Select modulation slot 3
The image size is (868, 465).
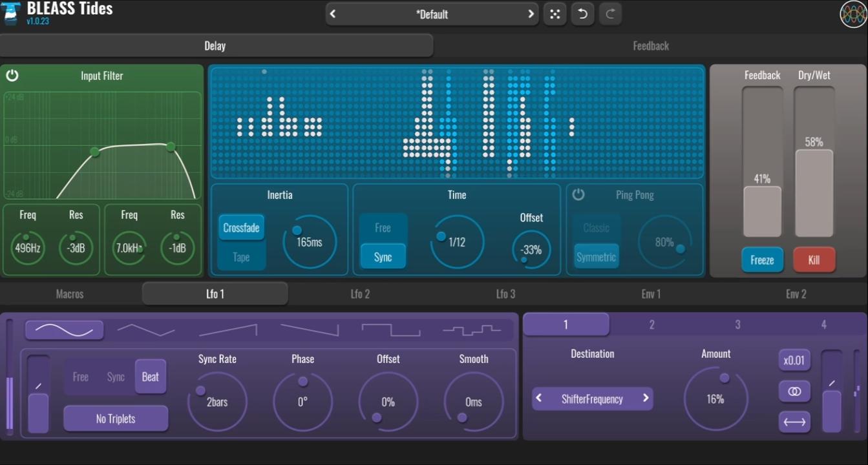(737, 324)
